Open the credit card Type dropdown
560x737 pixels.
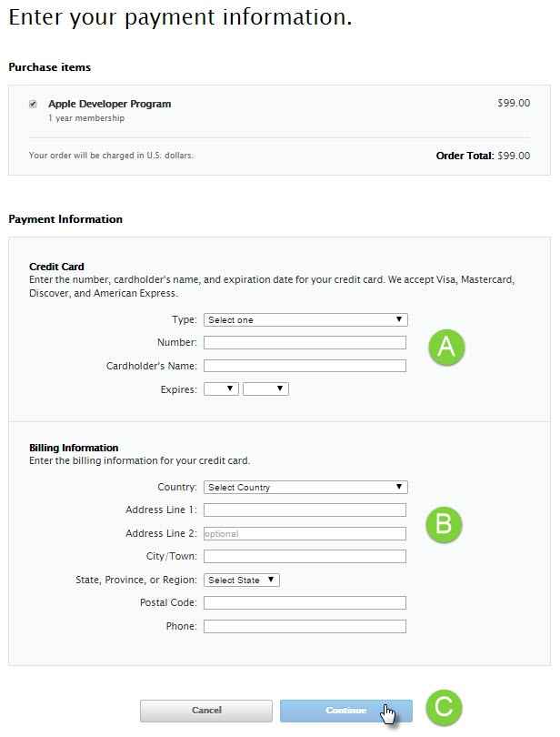click(x=305, y=320)
